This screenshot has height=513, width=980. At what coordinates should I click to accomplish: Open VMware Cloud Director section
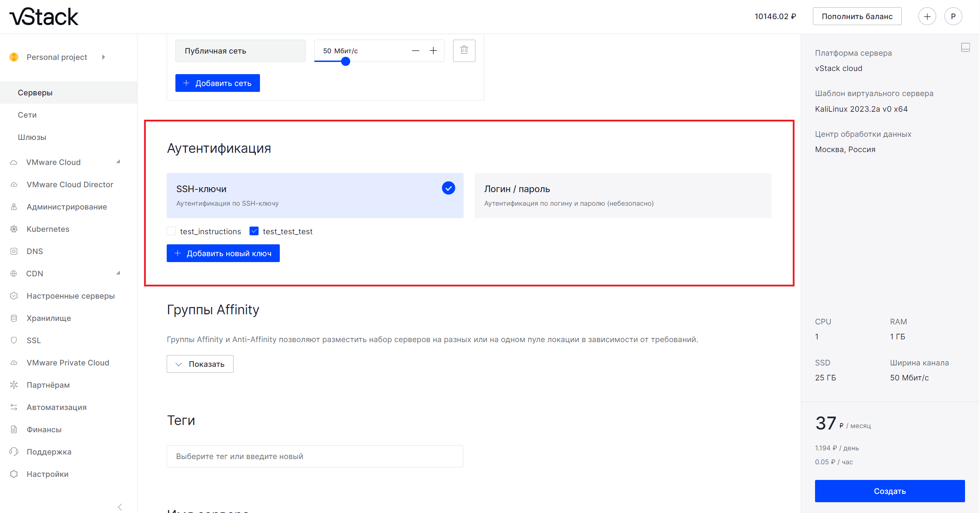click(70, 184)
